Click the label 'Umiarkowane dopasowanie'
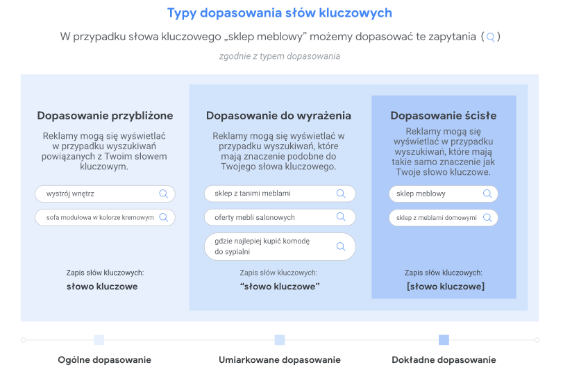The image size is (563, 392). tap(280, 360)
